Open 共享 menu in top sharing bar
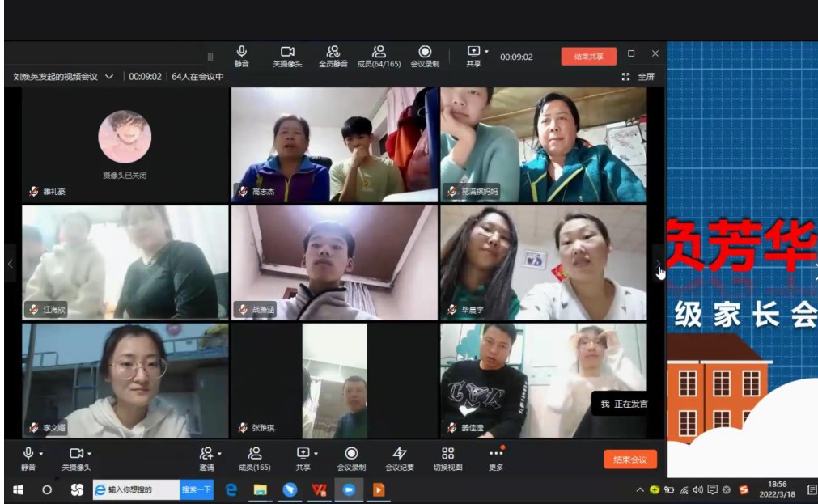This screenshot has height=504, width=818. [x=473, y=55]
